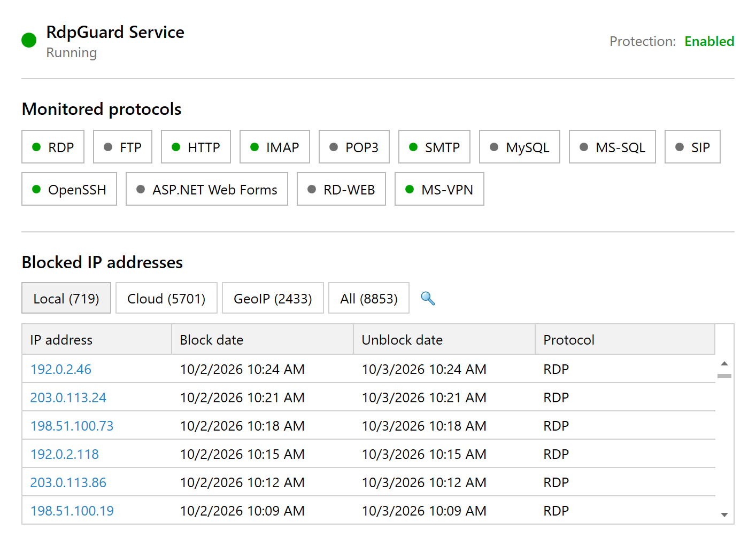
Task: Click block date 10/2/2026 10:15 AM
Action: [x=242, y=454]
